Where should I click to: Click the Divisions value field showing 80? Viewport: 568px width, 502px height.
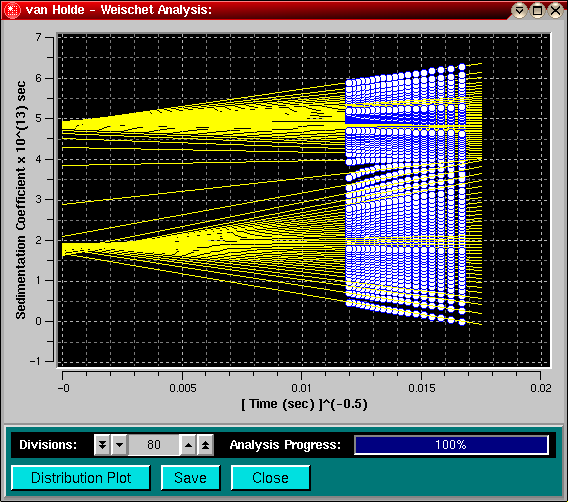tap(154, 445)
